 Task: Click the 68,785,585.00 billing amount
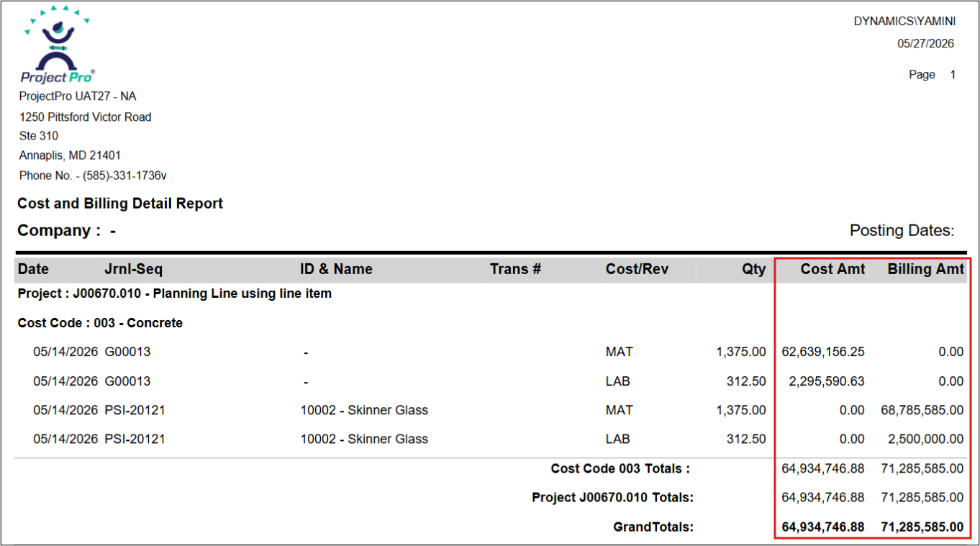pyautogui.click(x=922, y=410)
